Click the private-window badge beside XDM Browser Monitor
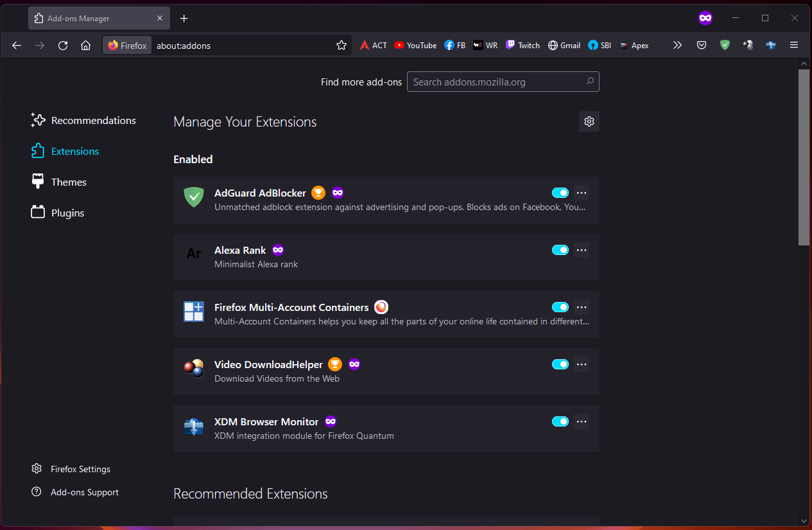Image resolution: width=812 pixels, height=530 pixels. [x=331, y=421]
